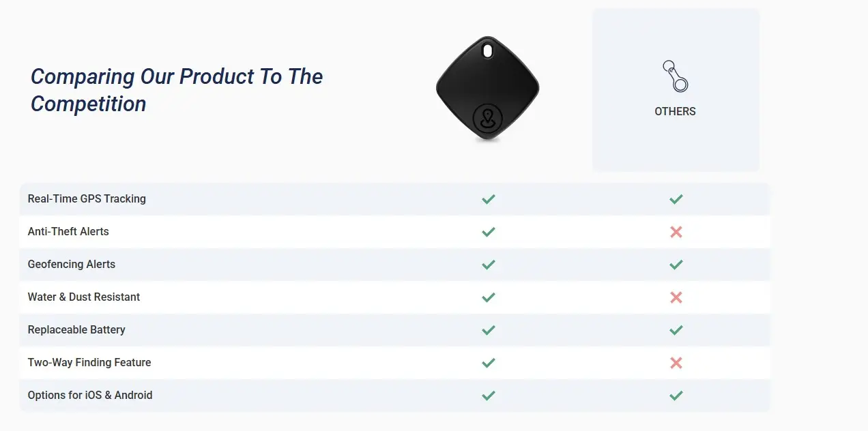The image size is (868, 431).
Task: Click the red X for Two-Way Finding Feature
Action: (676, 363)
